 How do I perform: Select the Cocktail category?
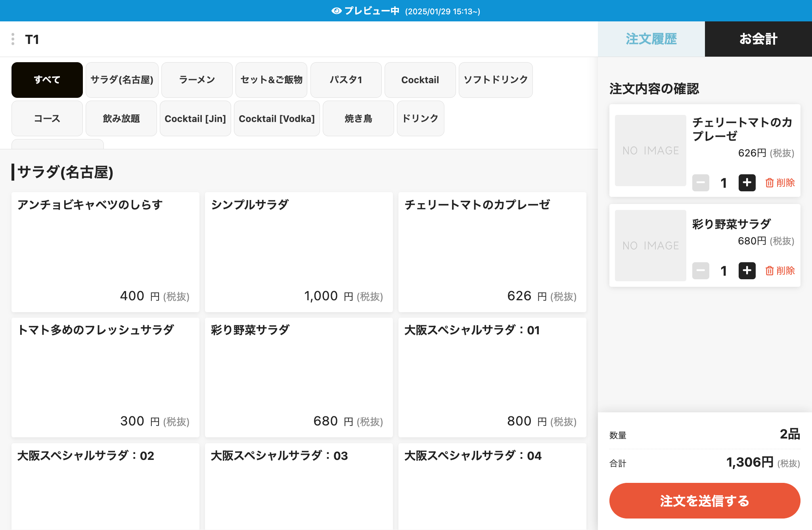420,80
